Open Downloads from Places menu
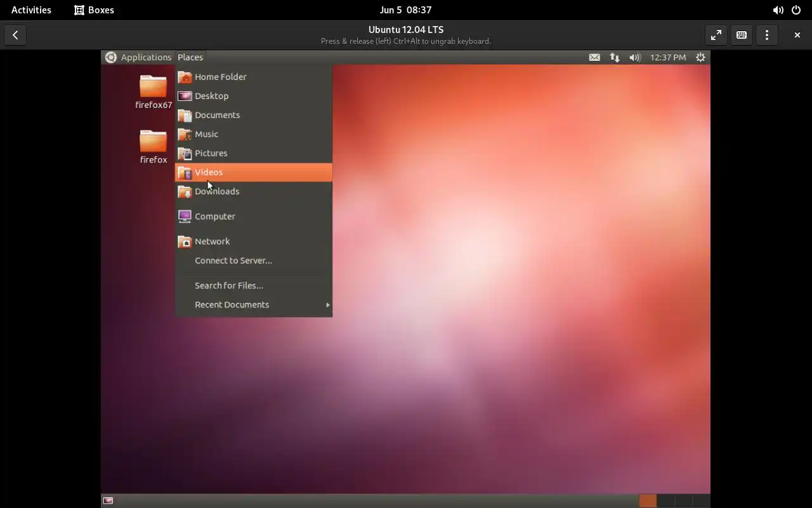812x508 pixels. (x=253, y=191)
